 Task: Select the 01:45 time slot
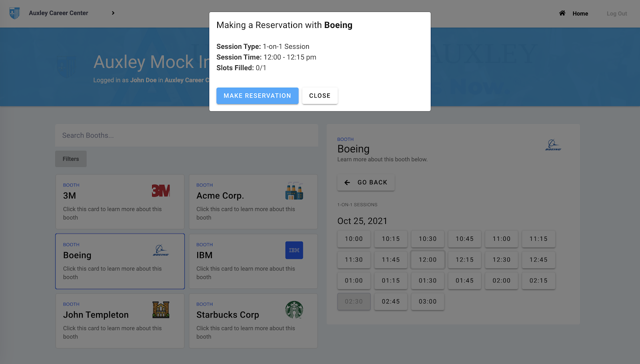(465, 281)
